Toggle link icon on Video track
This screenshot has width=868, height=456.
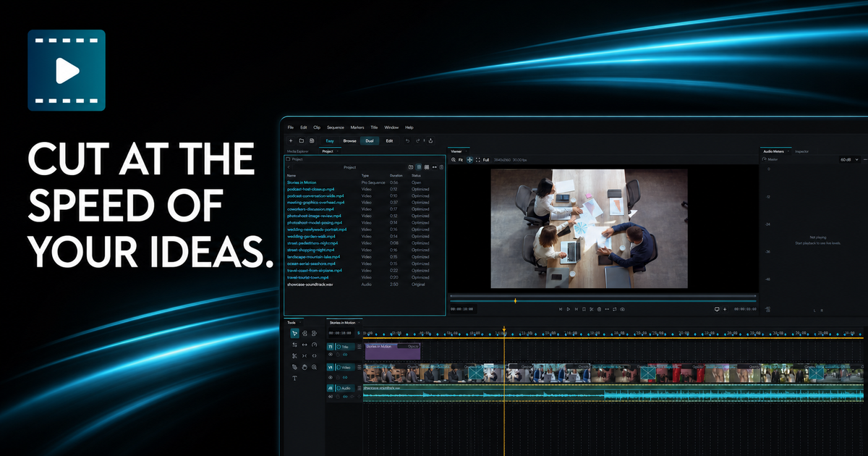coord(345,377)
